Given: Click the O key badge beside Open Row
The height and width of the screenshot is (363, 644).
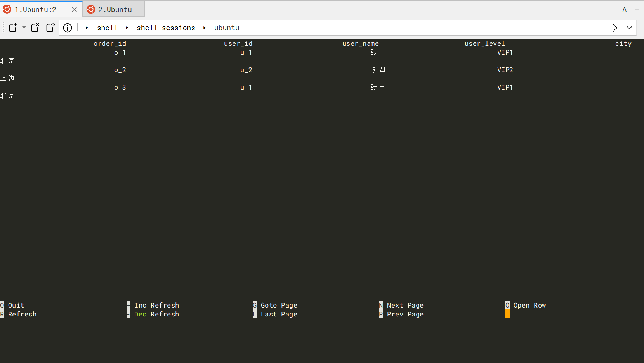Looking at the screenshot, I should coord(507,305).
